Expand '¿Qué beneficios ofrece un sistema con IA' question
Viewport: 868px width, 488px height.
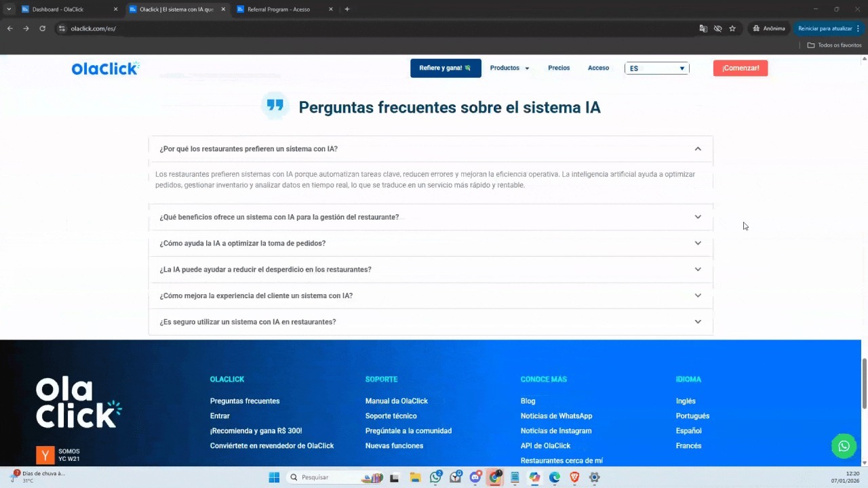(698, 217)
